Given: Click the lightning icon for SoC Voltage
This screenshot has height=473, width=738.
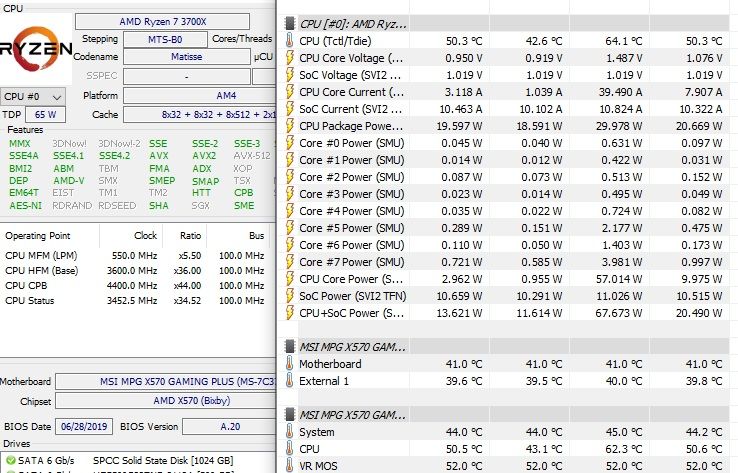Looking at the screenshot, I should point(290,75).
